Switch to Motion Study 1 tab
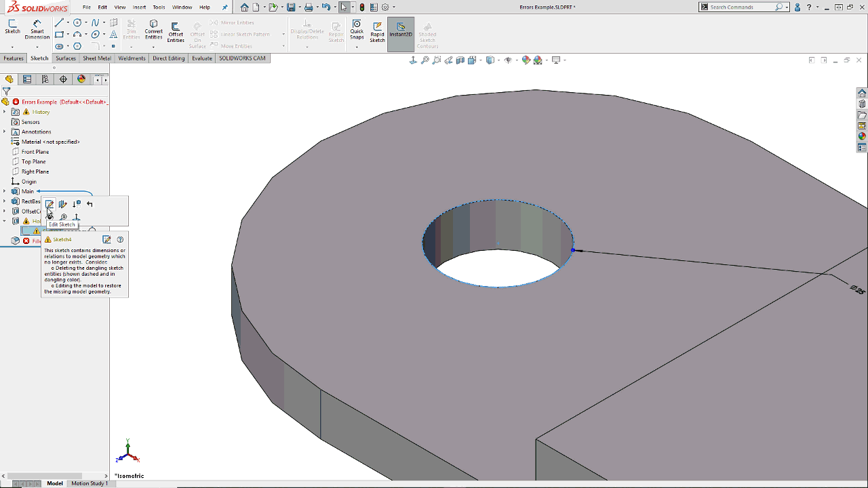Viewport: 868px width, 488px height. click(90, 483)
